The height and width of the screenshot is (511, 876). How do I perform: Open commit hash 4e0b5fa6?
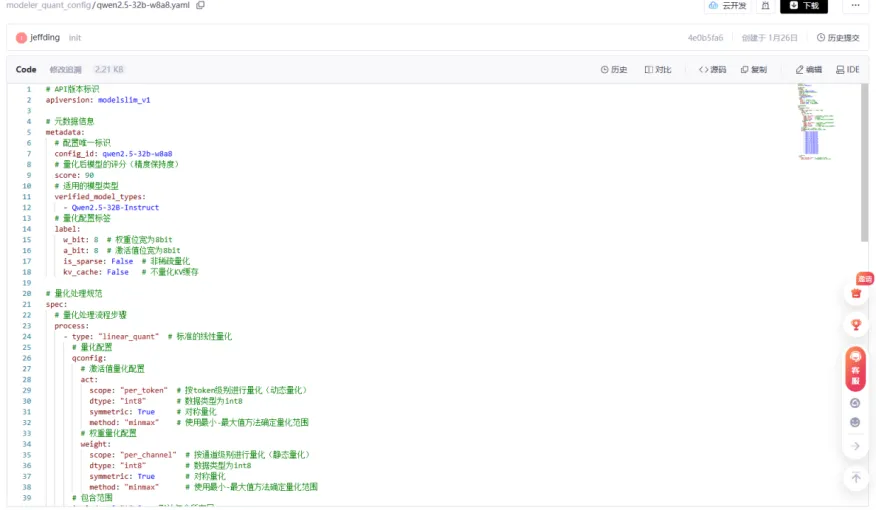tap(705, 38)
